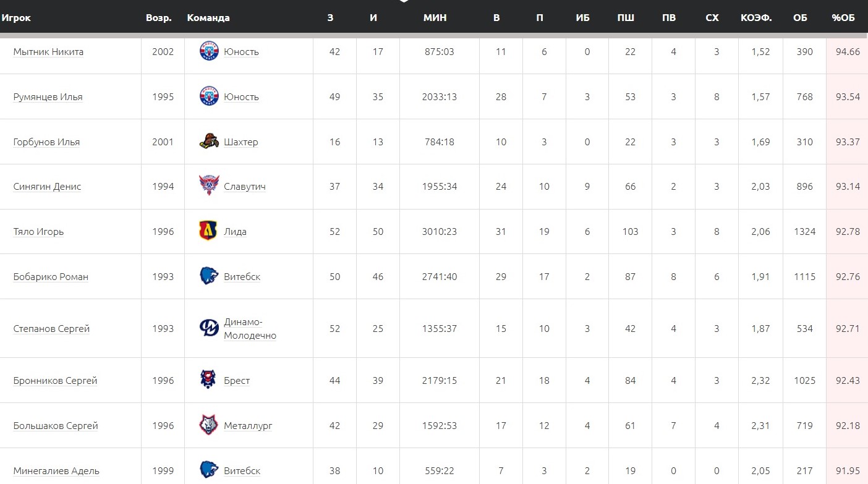
Task: Click the Металлург wolf logo icon
Action: [208, 425]
